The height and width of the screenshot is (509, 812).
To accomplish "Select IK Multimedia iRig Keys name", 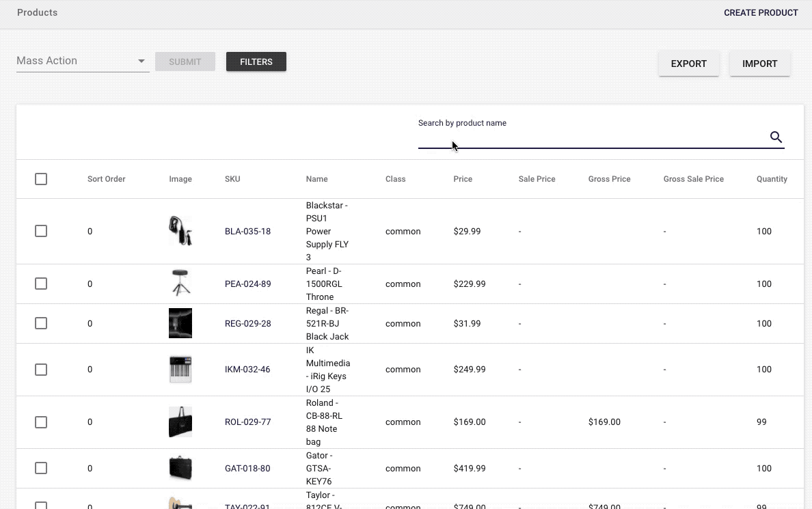I will [x=328, y=370].
